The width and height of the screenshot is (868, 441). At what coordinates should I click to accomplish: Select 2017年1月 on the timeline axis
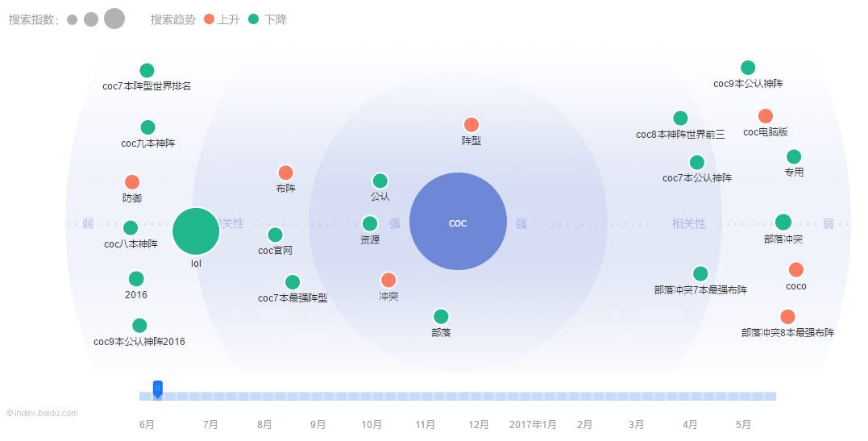pos(533,425)
